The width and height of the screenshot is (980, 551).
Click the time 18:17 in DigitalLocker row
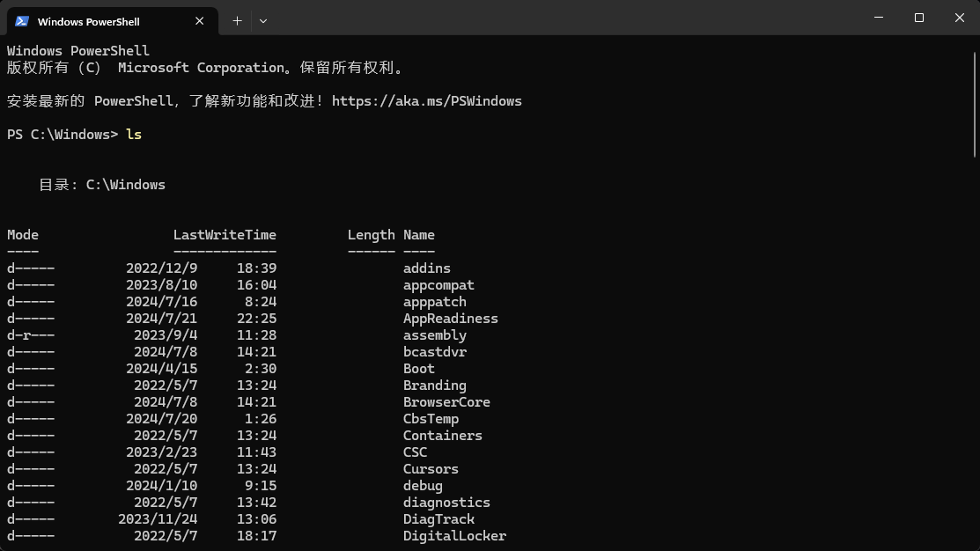point(257,536)
